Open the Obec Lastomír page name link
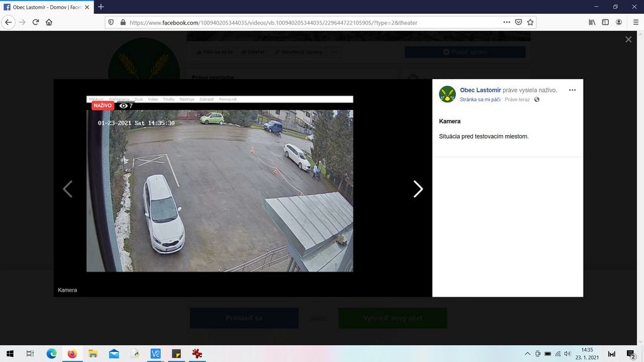 point(480,90)
